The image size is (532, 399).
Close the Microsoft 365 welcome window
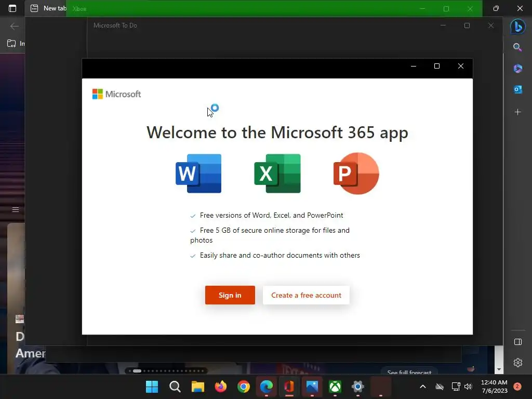[461, 66]
